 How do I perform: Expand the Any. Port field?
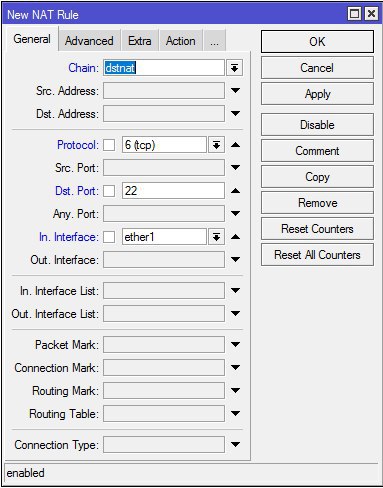(235, 213)
